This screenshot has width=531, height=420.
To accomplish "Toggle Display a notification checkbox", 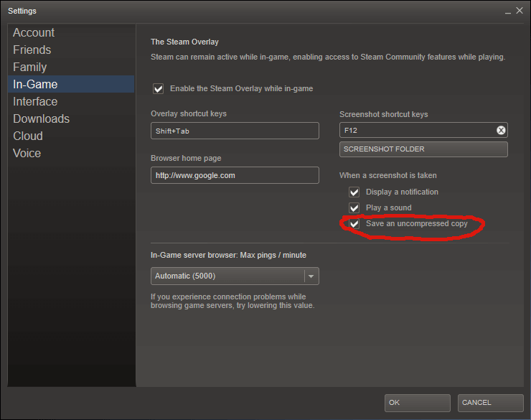I will pyautogui.click(x=354, y=192).
